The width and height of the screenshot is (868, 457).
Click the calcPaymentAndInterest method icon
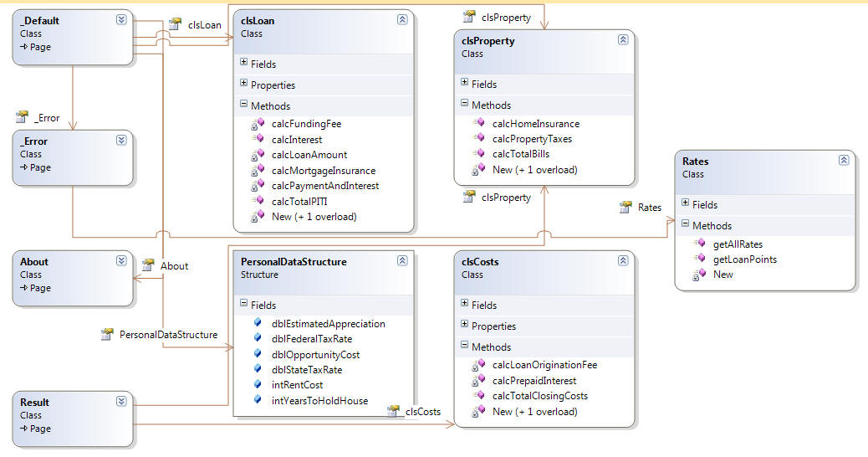[x=258, y=186]
